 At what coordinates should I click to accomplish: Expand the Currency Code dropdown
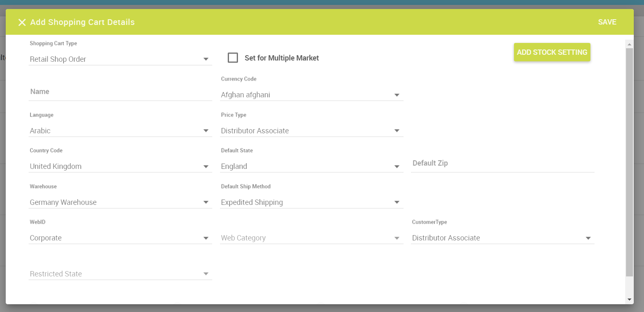tap(311, 95)
